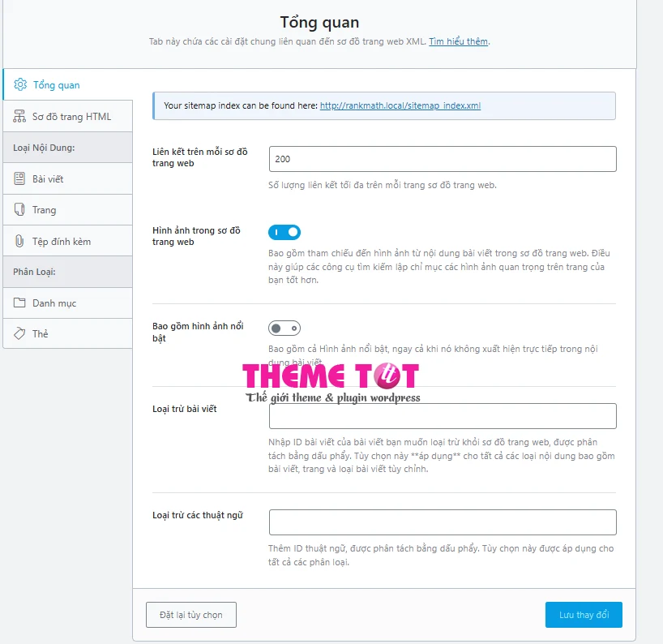Screen dimensions: 663x644
Task: Open the sitemap_index.xml link
Action: point(400,105)
